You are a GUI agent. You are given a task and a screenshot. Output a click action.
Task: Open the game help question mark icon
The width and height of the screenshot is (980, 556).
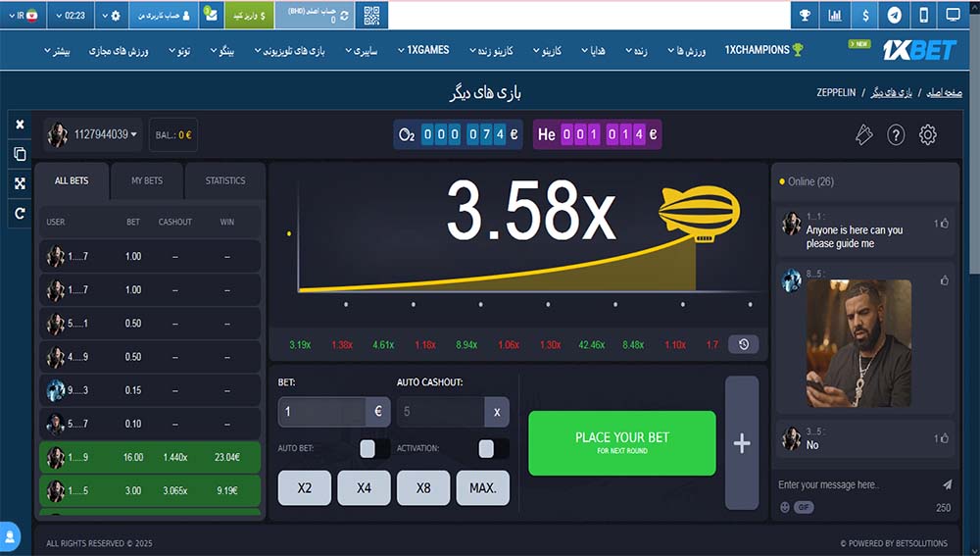(x=896, y=134)
